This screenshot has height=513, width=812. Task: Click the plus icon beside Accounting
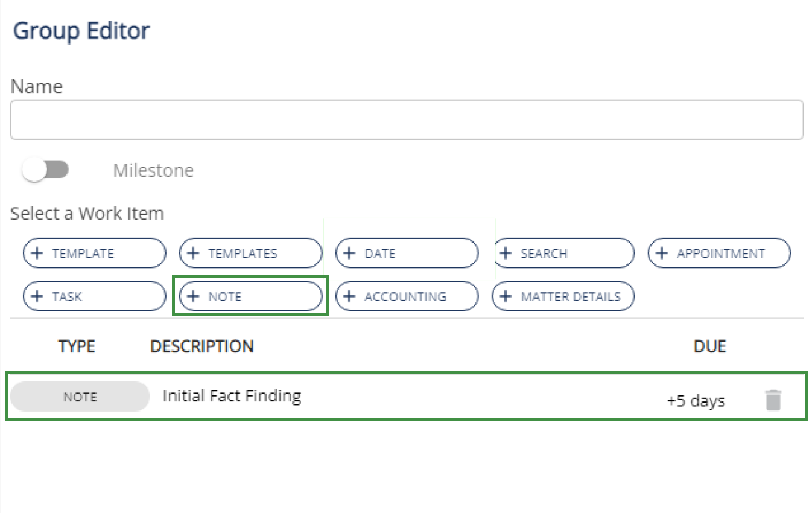point(349,297)
